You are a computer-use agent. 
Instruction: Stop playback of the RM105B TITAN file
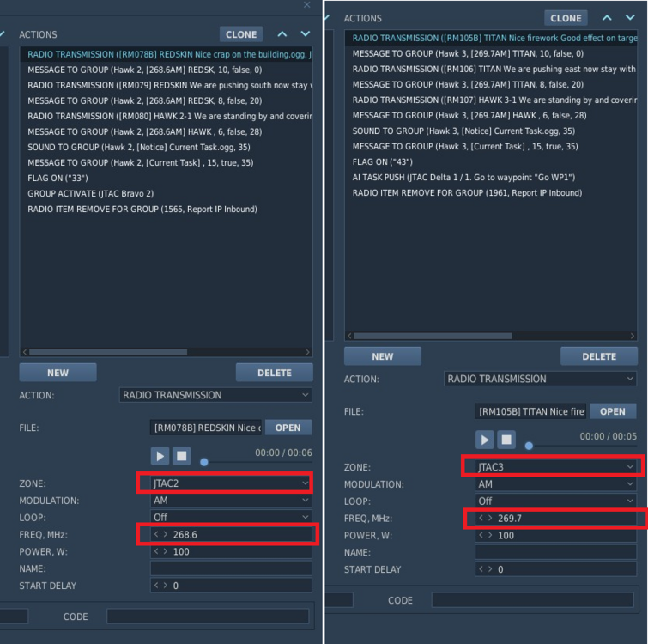tap(506, 440)
